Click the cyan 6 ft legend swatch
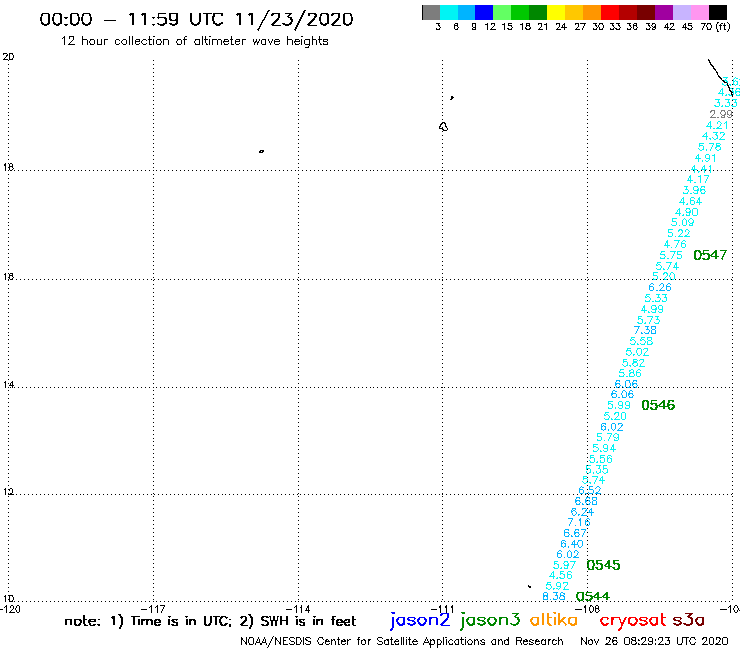The width and height of the screenshot is (740, 650). (x=449, y=12)
